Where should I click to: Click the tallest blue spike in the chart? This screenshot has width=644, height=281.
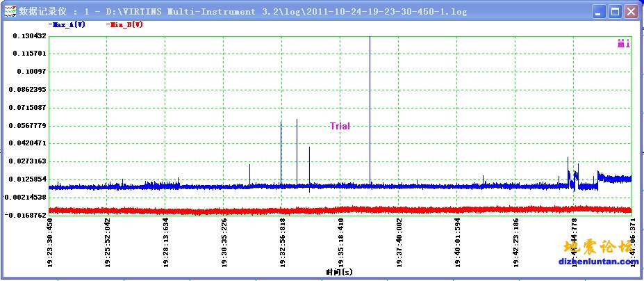click(370, 70)
